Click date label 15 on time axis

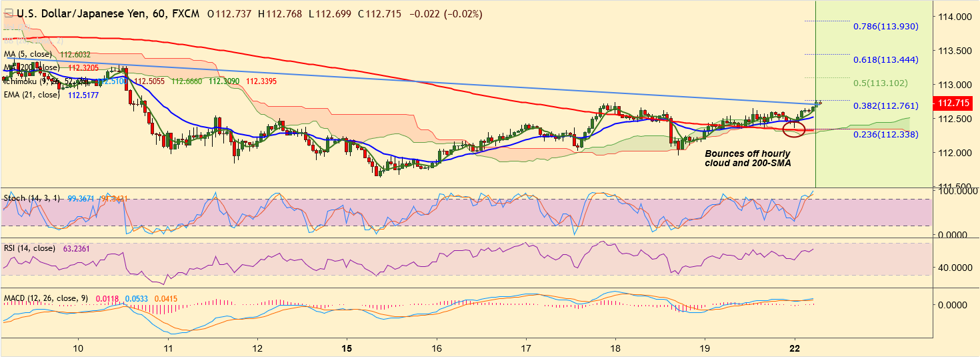point(347,348)
